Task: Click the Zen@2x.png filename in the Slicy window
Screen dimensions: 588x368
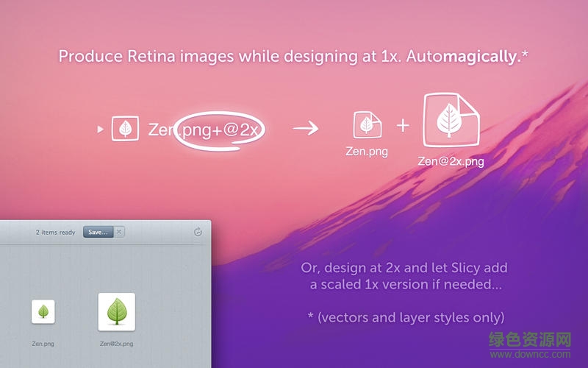Action: (117, 344)
